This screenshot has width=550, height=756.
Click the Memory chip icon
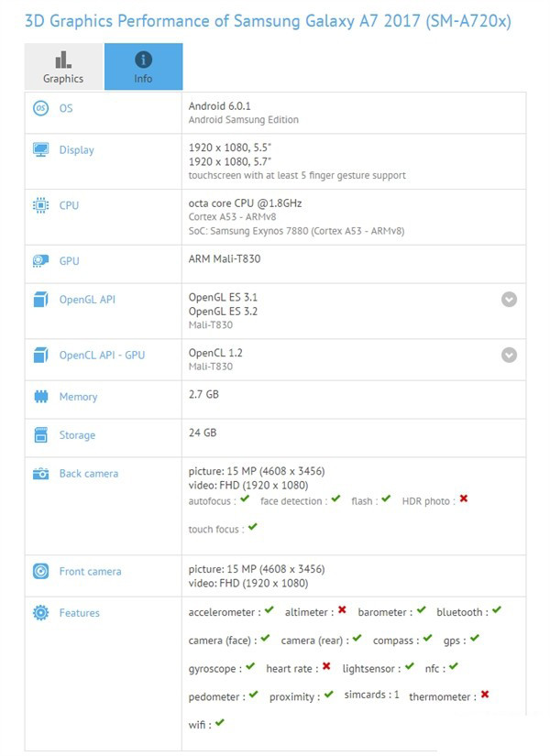(40, 397)
